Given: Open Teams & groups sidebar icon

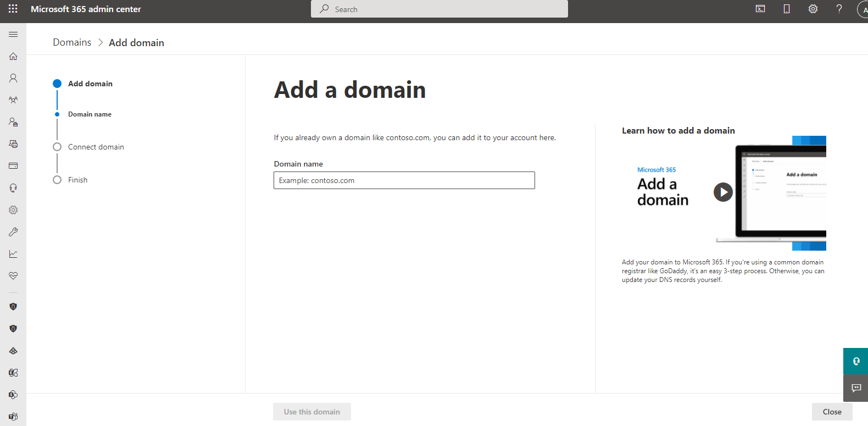Looking at the screenshot, I should point(13,100).
